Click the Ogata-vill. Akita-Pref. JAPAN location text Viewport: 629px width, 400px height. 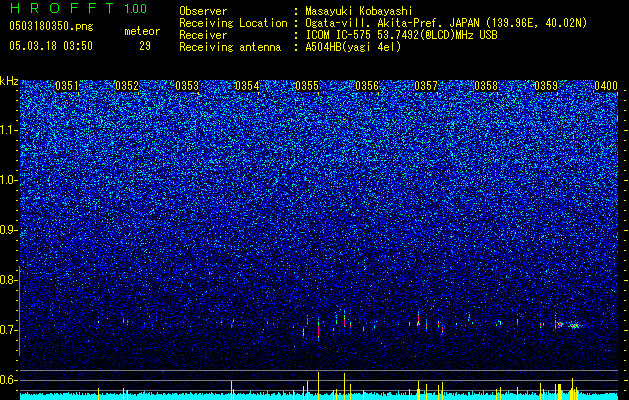(446, 23)
